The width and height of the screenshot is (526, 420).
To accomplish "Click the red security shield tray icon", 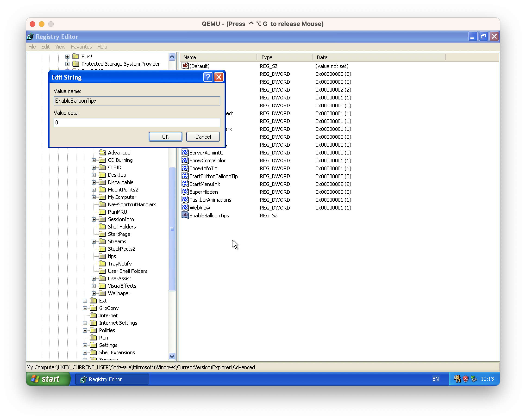I will tap(466, 379).
